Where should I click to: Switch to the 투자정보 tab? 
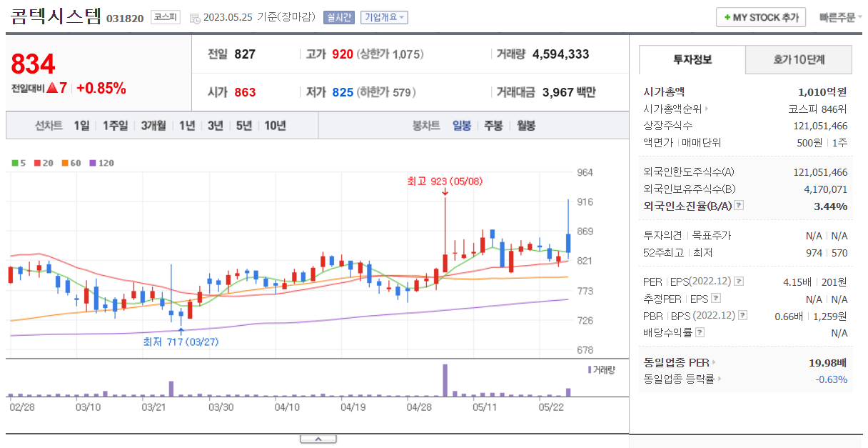tap(692, 59)
